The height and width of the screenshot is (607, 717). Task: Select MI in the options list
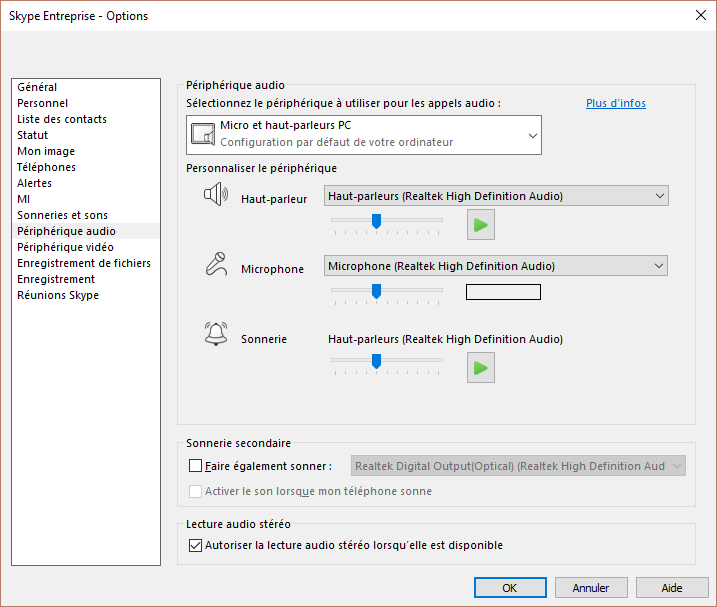[x=86, y=199]
